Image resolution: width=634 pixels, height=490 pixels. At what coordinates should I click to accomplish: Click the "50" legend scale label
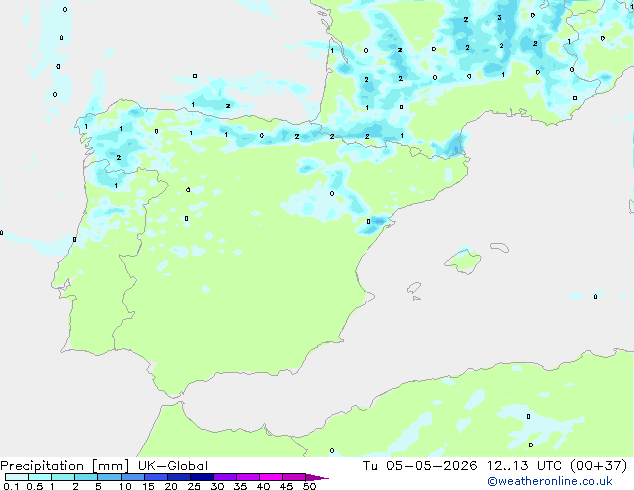(309, 486)
